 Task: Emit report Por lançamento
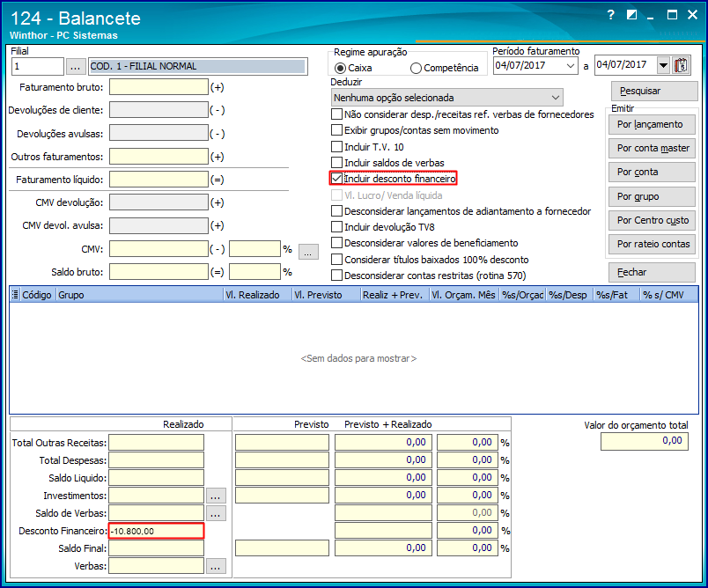(x=652, y=124)
